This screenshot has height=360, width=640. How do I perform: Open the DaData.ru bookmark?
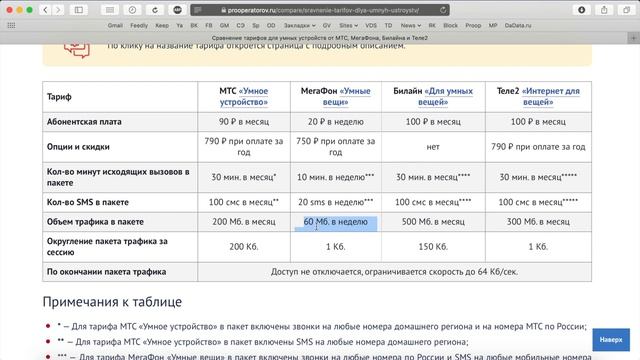coord(518,25)
